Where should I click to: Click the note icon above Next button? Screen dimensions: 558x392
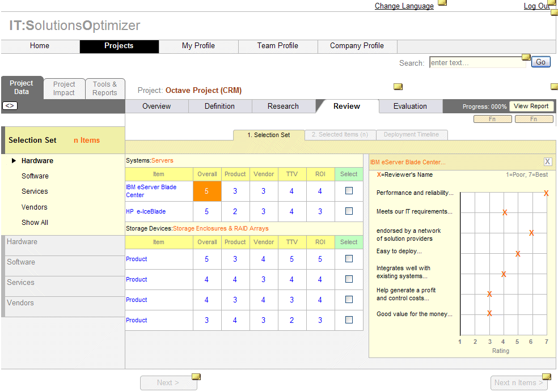coord(196,377)
